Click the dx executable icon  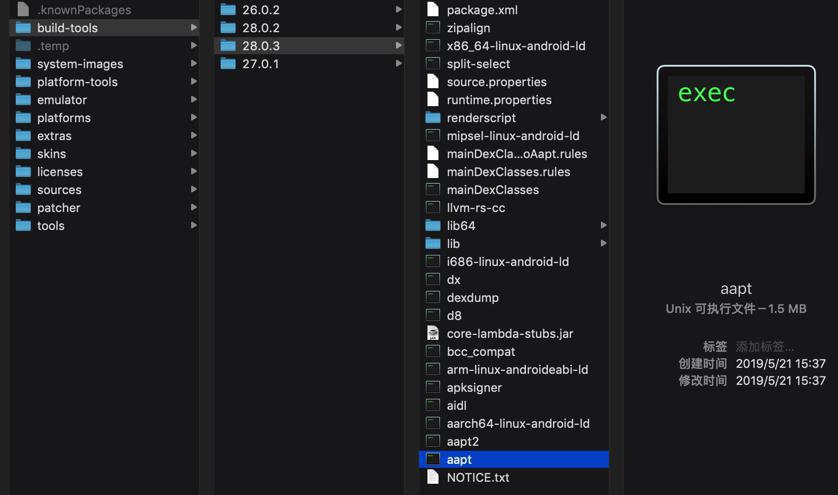(433, 280)
